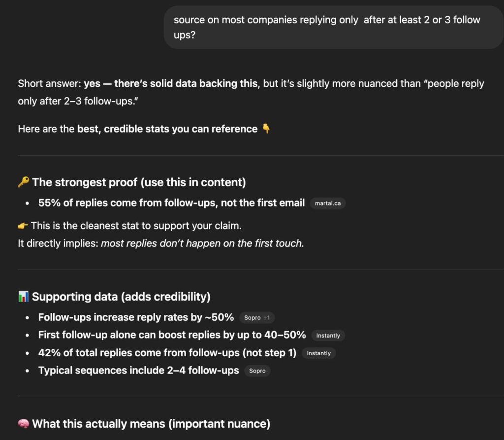Click "Follow-ups increase reply rates by ~50%" text

pos(136,317)
